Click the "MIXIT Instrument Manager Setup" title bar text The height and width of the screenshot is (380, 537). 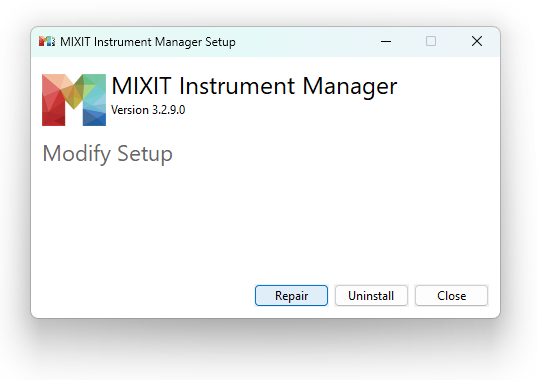point(148,42)
